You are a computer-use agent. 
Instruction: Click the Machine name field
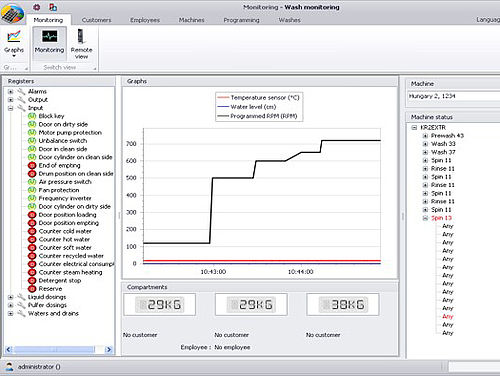454,96
